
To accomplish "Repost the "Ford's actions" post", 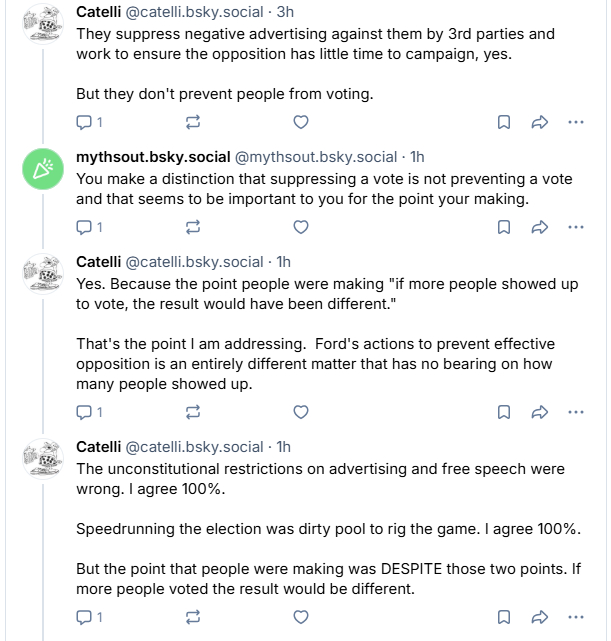I will tap(193, 412).
